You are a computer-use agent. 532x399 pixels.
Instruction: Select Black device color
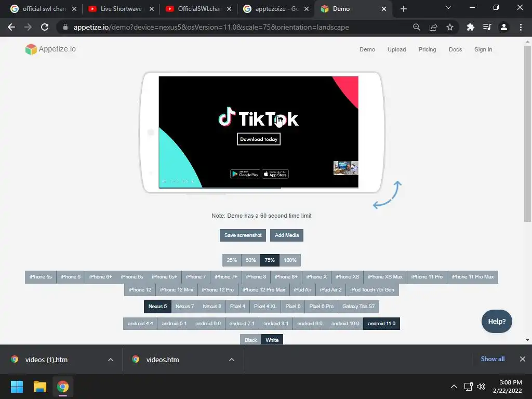(251, 340)
